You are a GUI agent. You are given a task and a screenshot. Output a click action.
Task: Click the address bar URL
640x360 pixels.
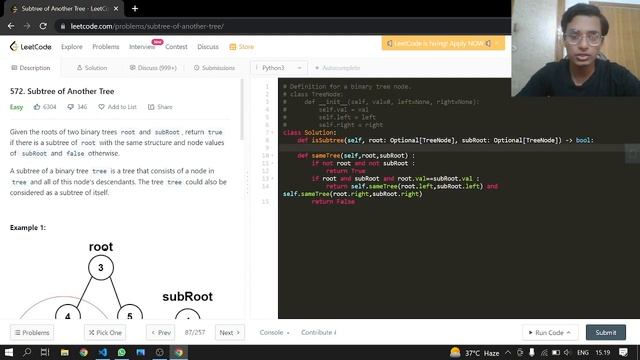147,26
